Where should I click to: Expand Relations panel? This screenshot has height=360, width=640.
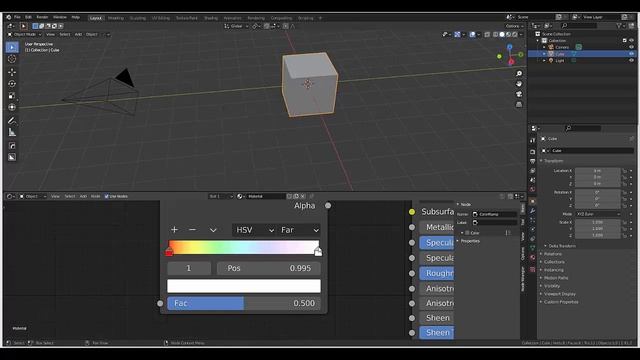(552, 254)
